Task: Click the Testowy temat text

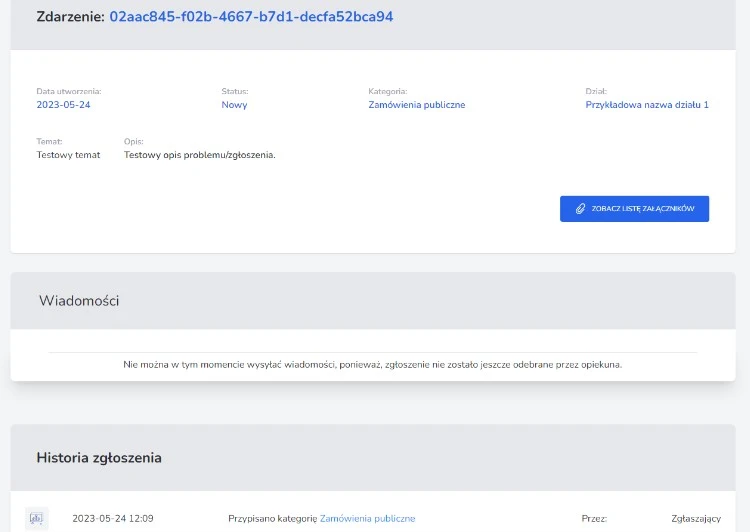Action: tap(68, 155)
